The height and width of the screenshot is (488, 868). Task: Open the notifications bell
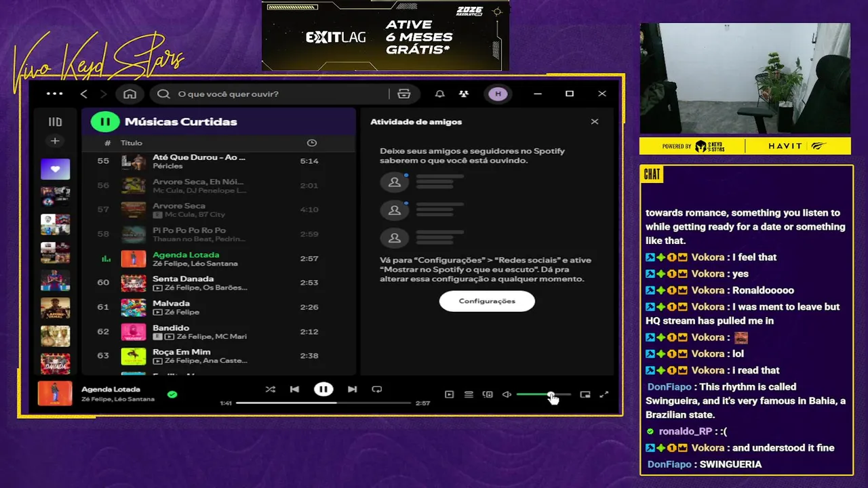pos(439,94)
